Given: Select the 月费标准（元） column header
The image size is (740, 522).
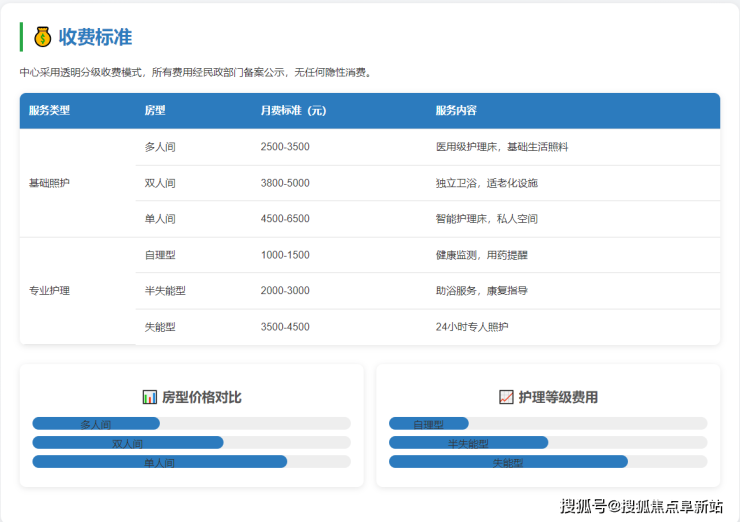Looking at the screenshot, I should pyautogui.click(x=293, y=110).
